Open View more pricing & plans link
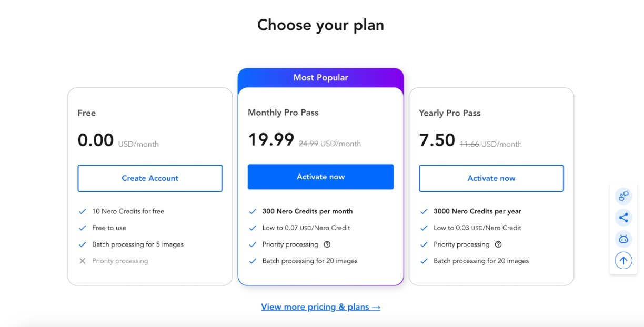This screenshot has height=327, width=644. click(320, 307)
